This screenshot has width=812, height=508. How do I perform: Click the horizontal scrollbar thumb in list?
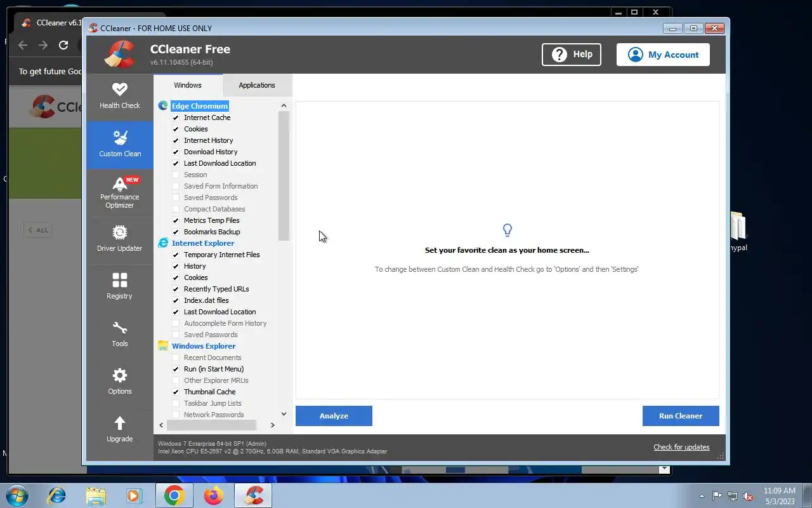pyautogui.click(x=211, y=425)
